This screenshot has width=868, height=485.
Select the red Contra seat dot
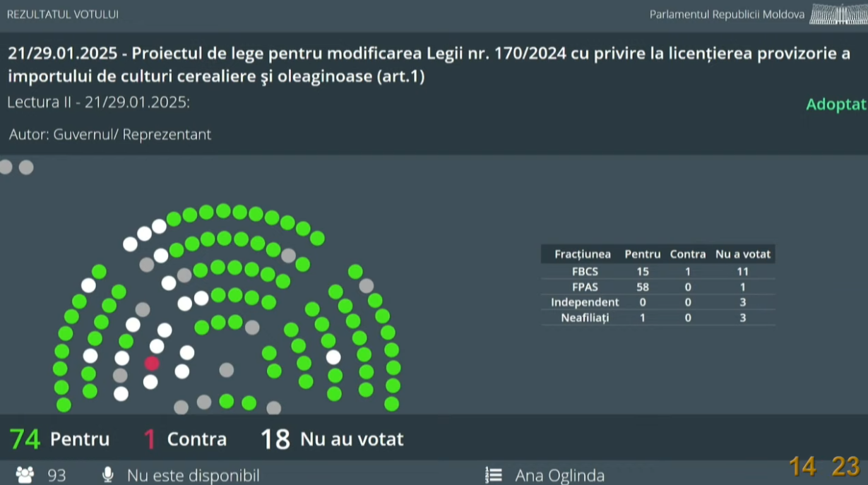pos(152,363)
